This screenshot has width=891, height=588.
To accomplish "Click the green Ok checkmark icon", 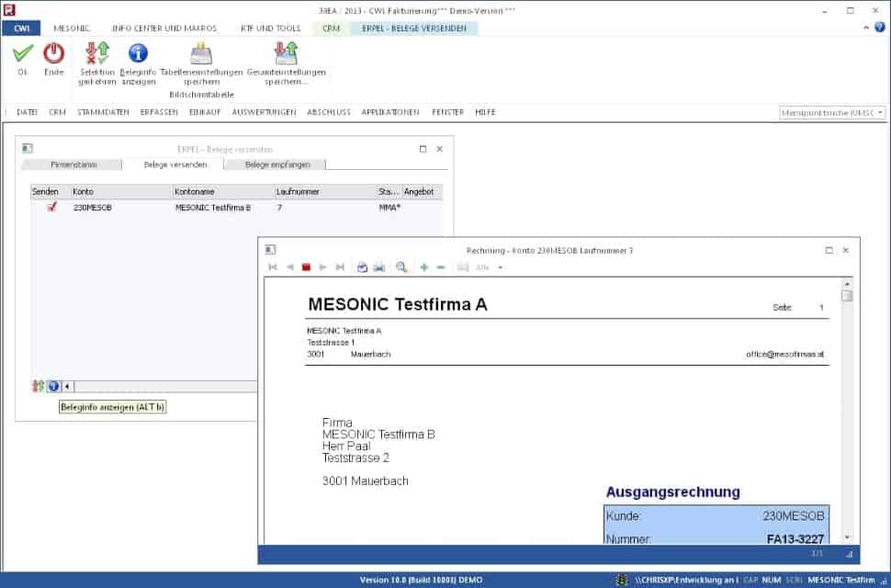I will point(23,53).
